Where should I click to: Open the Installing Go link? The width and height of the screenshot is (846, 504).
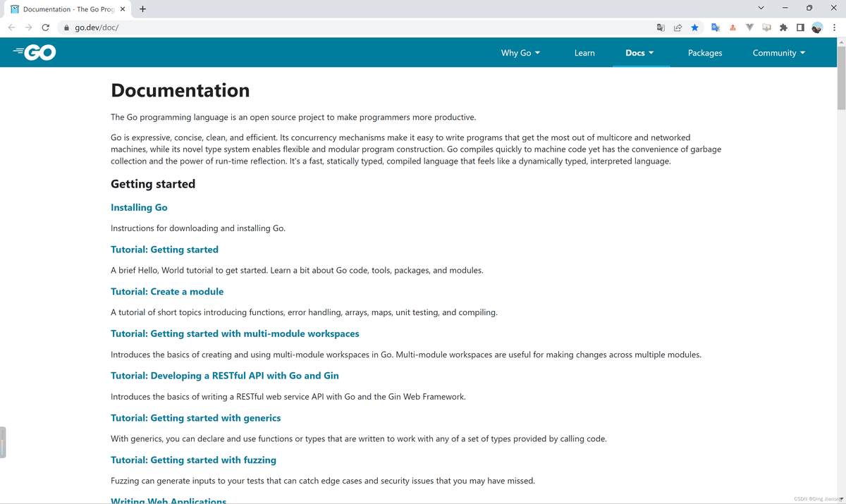tap(139, 207)
